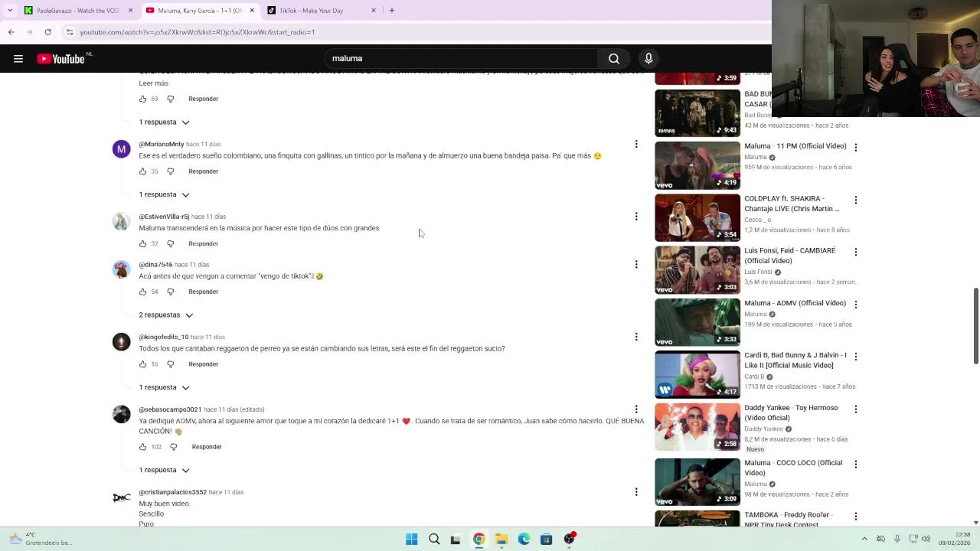Screen dimensions: 980x551
Task: Open Windows Start menu
Action: tap(411, 539)
